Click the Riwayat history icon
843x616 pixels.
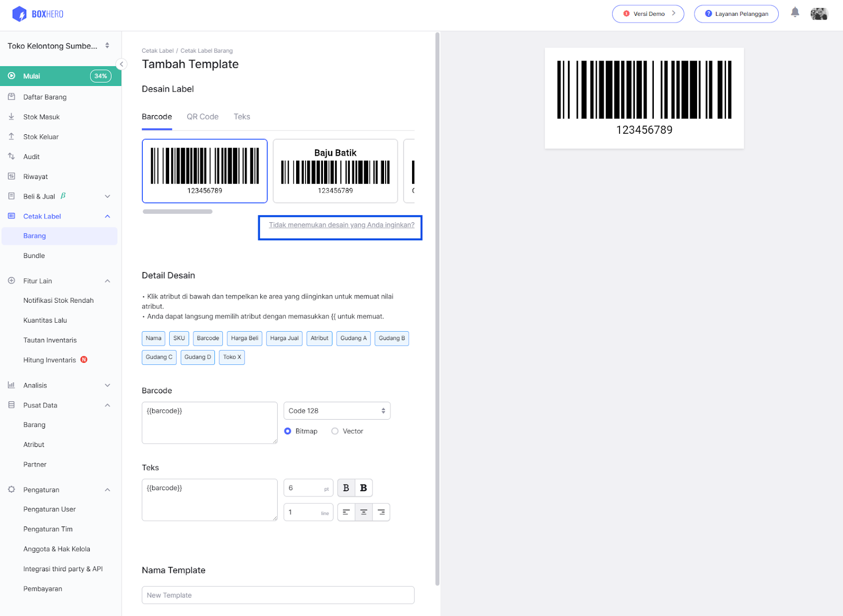tap(12, 176)
